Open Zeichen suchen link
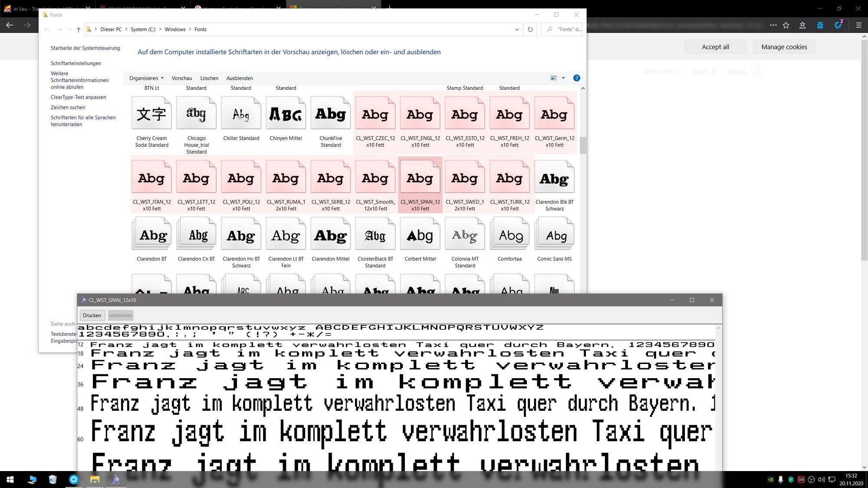The height and width of the screenshot is (488, 868). (68, 107)
